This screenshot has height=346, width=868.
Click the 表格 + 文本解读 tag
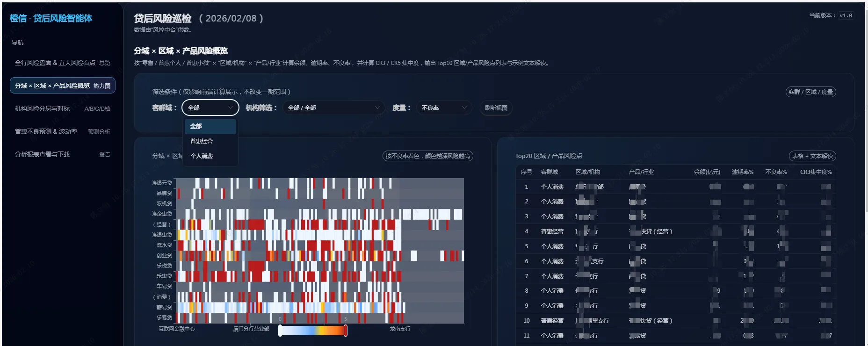tap(812, 156)
